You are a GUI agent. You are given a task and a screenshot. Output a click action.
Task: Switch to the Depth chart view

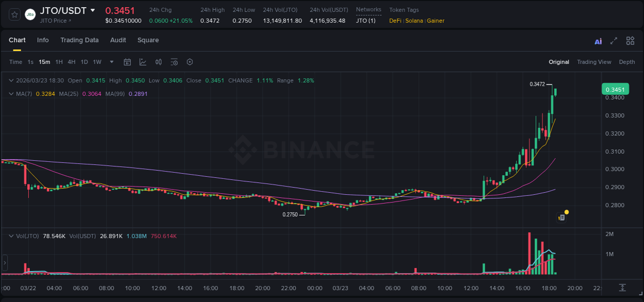[627, 62]
